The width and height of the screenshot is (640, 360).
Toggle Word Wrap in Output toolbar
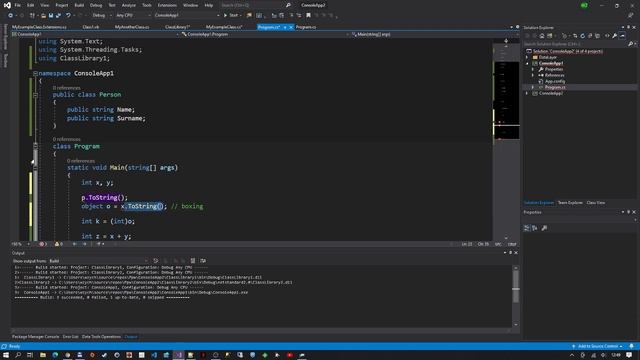203,261
